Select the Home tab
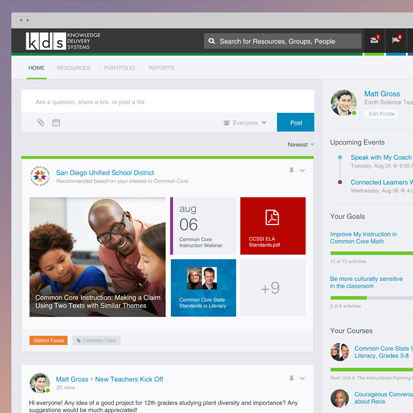The image size is (413, 413). point(36,68)
